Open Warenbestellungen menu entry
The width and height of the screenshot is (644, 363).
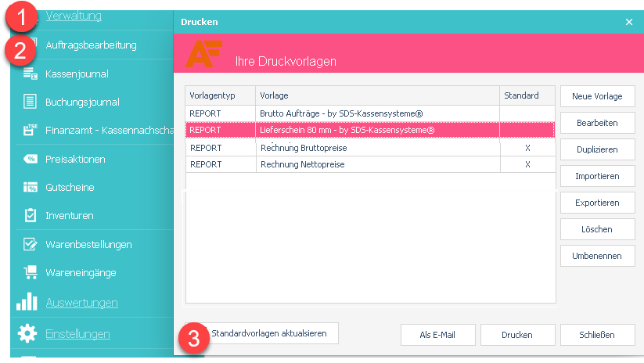88,244
